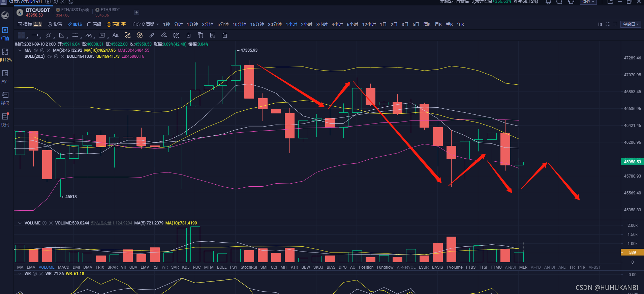Select the wave pattern W3 tool

[x=89, y=35]
